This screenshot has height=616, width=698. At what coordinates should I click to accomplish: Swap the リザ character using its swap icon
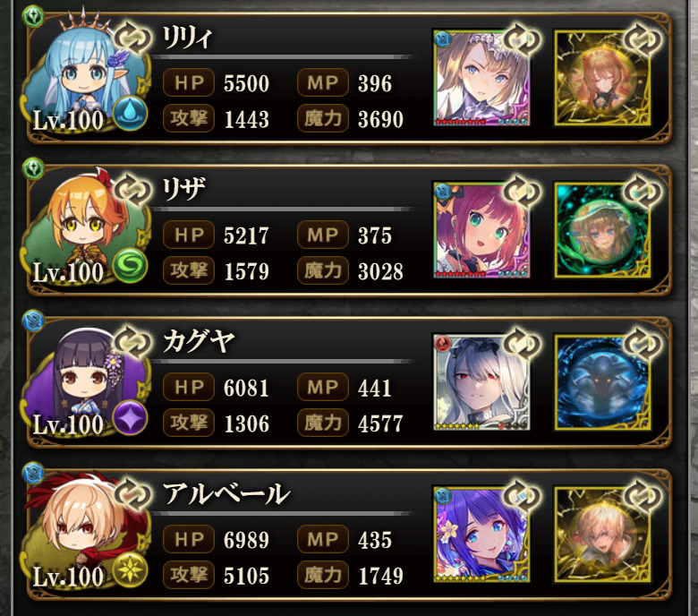(132, 190)
